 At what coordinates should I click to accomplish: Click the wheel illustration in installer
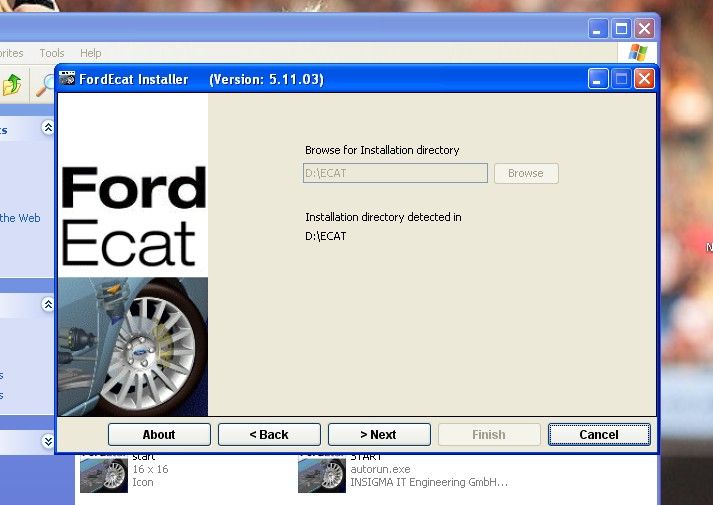[x=133, y=346]
